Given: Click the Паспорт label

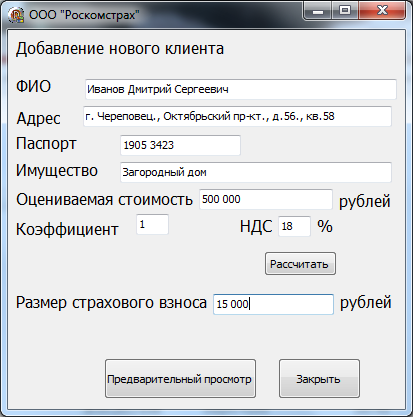Looking at the screenshot, I should pyautogui.click(x=46, y=144).
